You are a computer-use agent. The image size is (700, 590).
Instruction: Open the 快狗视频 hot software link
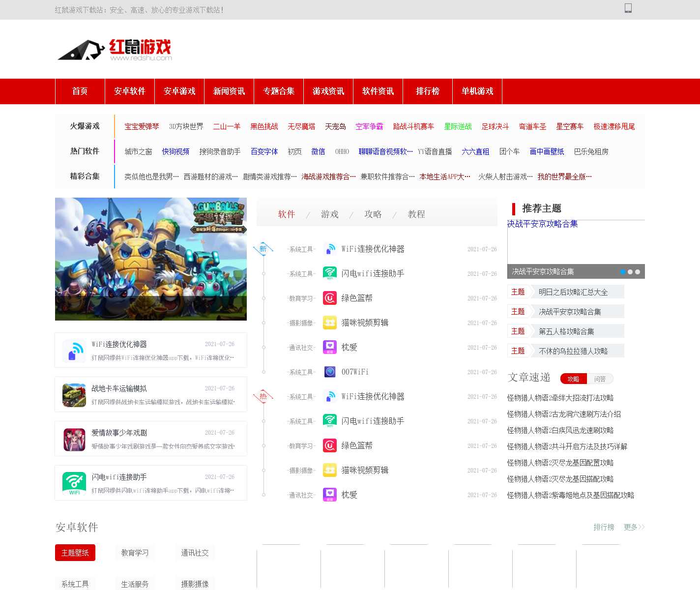point(175,151)
